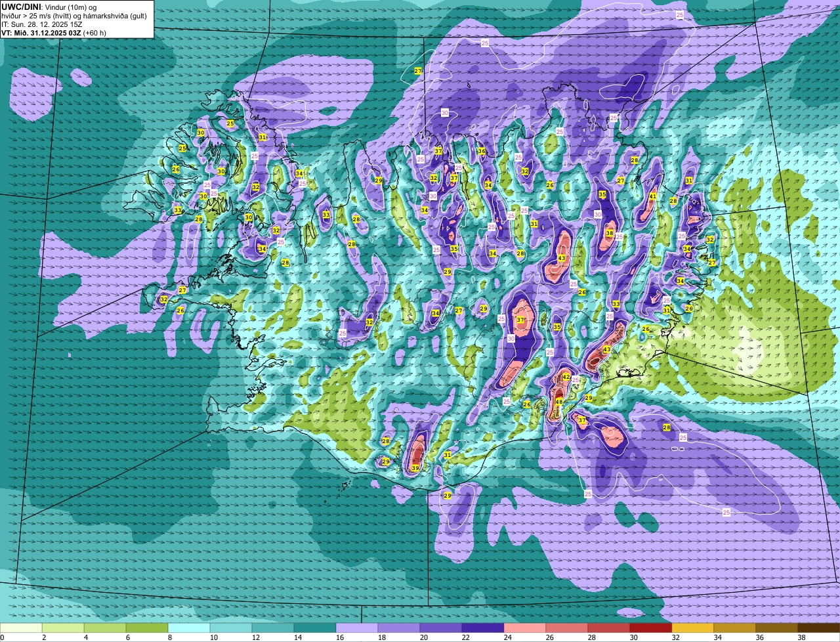Click the 'VT: Mið. 31.12.2025 03Z (+60 h)' line
Screen dimensions: 840x642
pyautogui.click(x=54, y=33)
